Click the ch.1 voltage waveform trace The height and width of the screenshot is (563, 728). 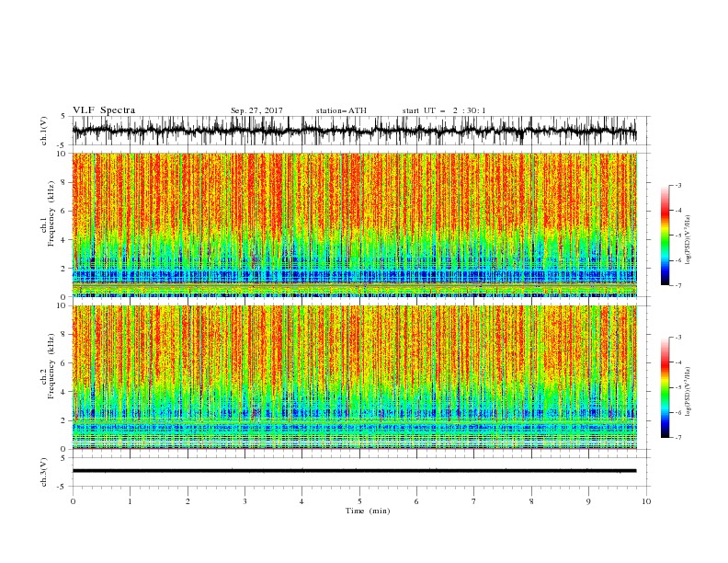(354, 131)
